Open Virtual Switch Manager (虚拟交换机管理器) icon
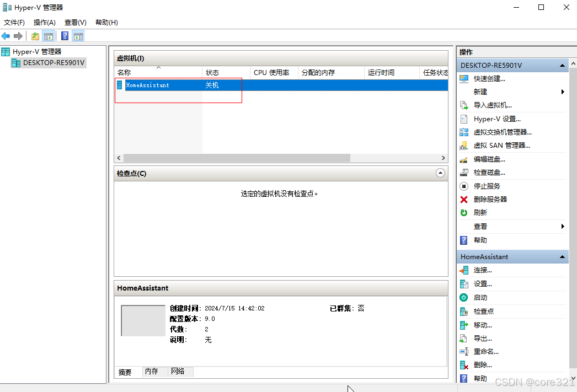This screenshot has height=392, width=577. pyautogui.click(x=464, y=132)
